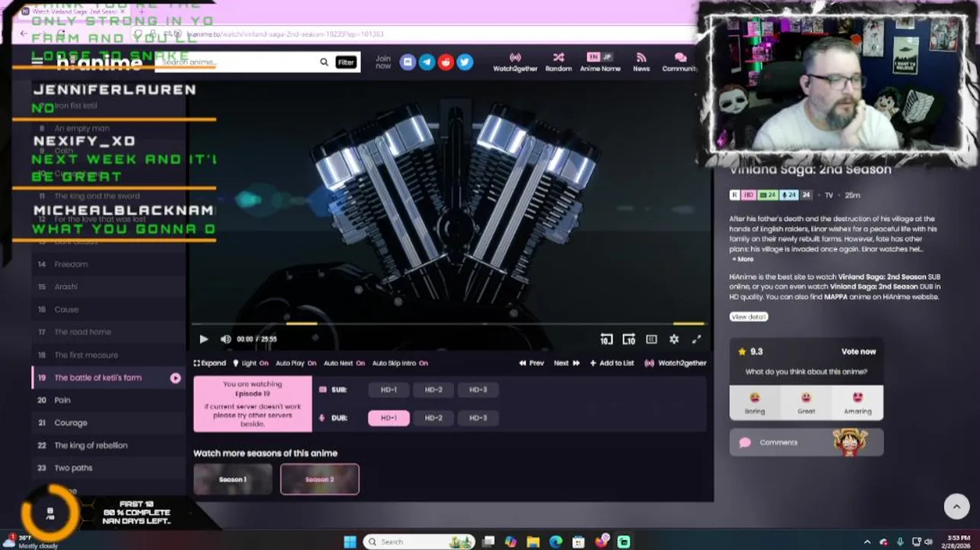Add this anime to list
980x550 pixels.
[x=612, y=363]
